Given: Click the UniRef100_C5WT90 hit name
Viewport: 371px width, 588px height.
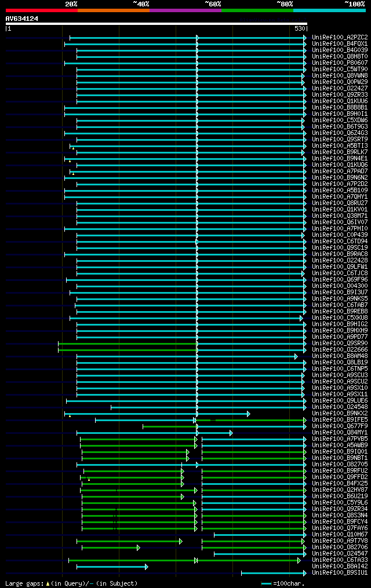Looking at the screenshot, I should coord(340,70).
